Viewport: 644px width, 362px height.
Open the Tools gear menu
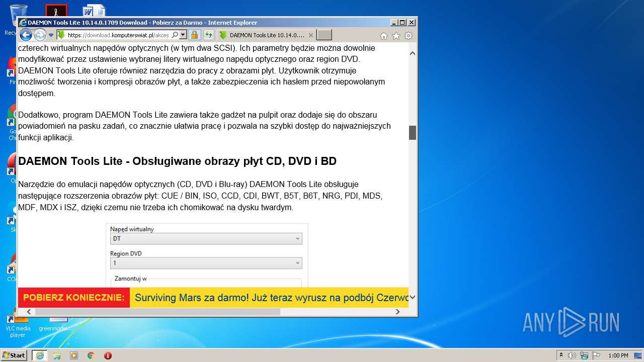point(409,36)
